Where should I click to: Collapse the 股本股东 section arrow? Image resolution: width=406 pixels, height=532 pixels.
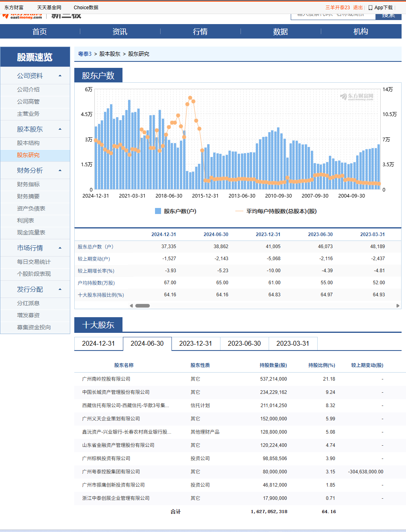pos(60,129)
